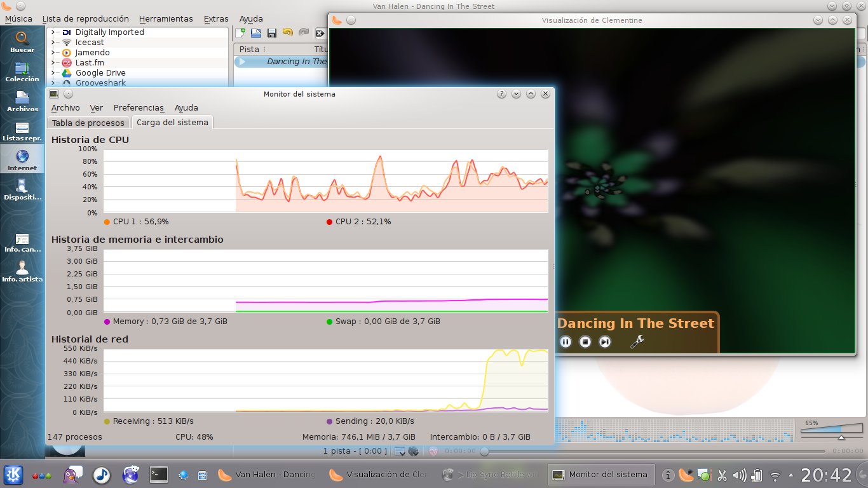868x488 pixels.
Task: Click the track seek slider handle
Action: (x=484, y=451)
